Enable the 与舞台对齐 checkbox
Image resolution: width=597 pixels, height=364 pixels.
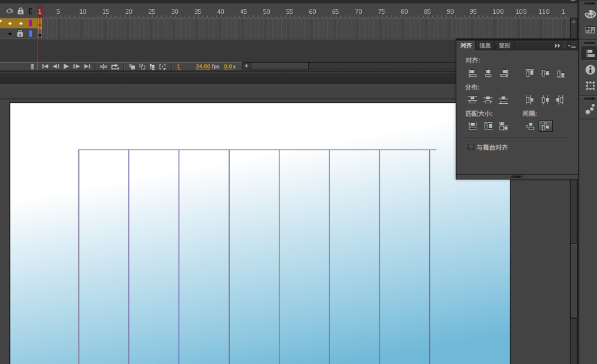[x=470, y=147]
